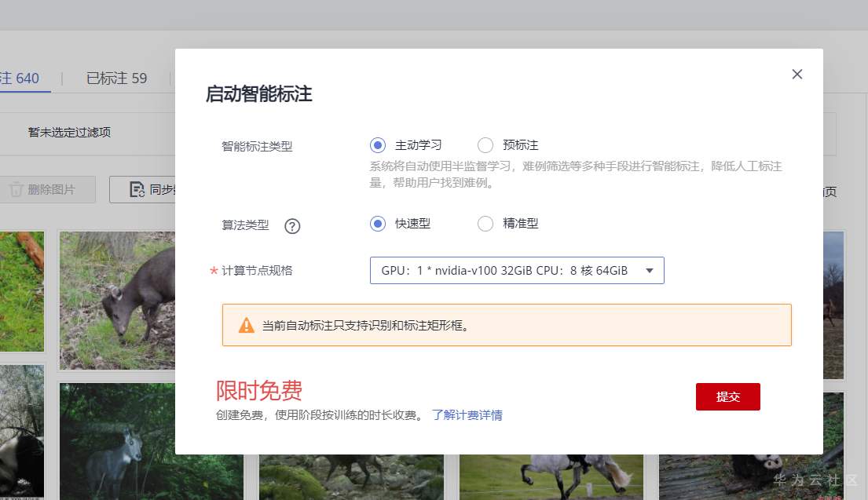The width and height of the screenshot is (868, 500).
Task: Select the 主动学习 radio option
Action: pyautogui.click(x=378, y=145)
